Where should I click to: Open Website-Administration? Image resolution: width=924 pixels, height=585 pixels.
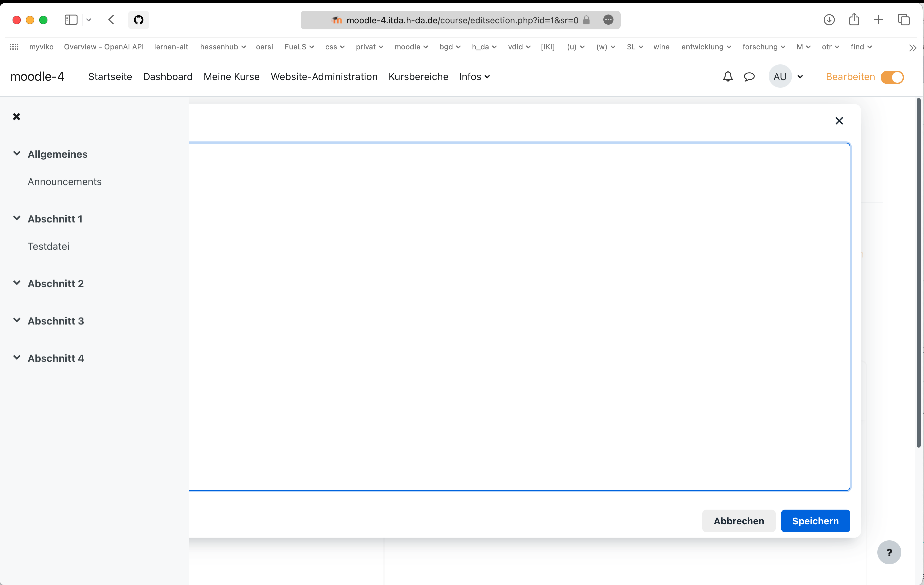click(x=324, y=77)
